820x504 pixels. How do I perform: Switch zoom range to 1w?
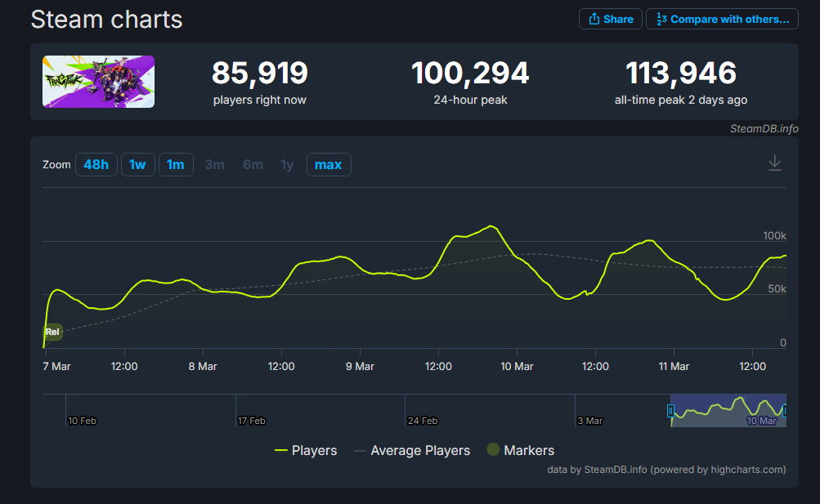(x=137, y=165)
